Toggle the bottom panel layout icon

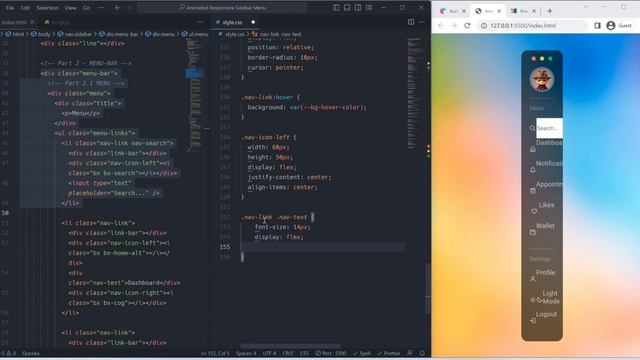[347, 7]
